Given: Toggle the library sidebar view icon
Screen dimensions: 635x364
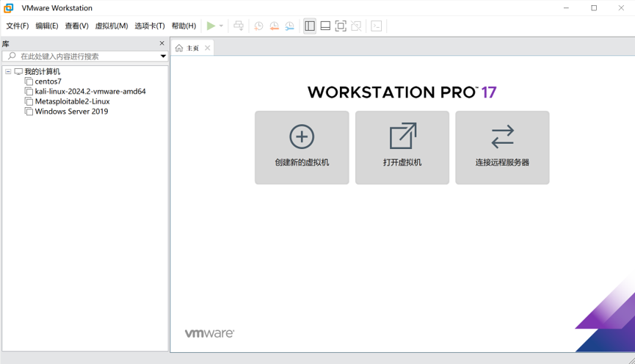Looking at the screenshot, I should pos(310,26).
